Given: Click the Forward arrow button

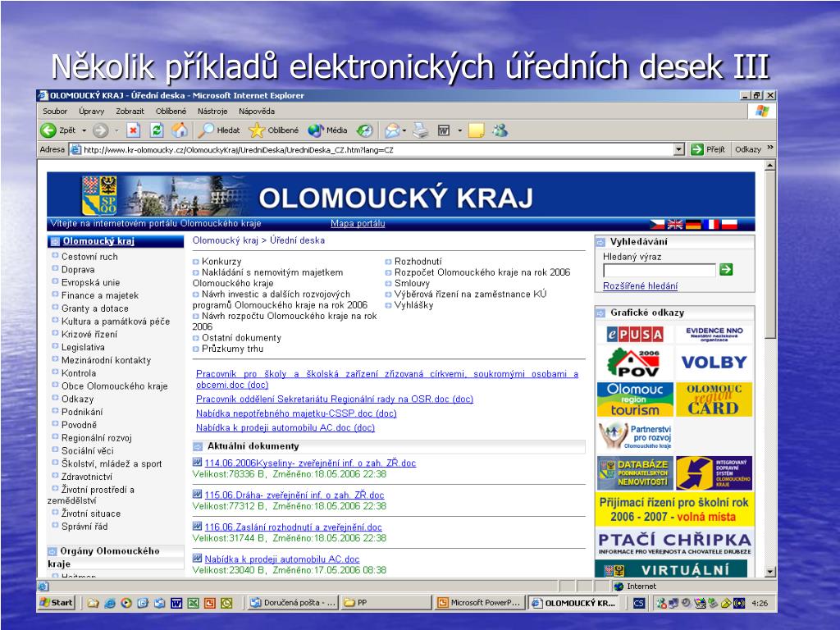Looking at the screenshot, I should click(x=100, y=130).
